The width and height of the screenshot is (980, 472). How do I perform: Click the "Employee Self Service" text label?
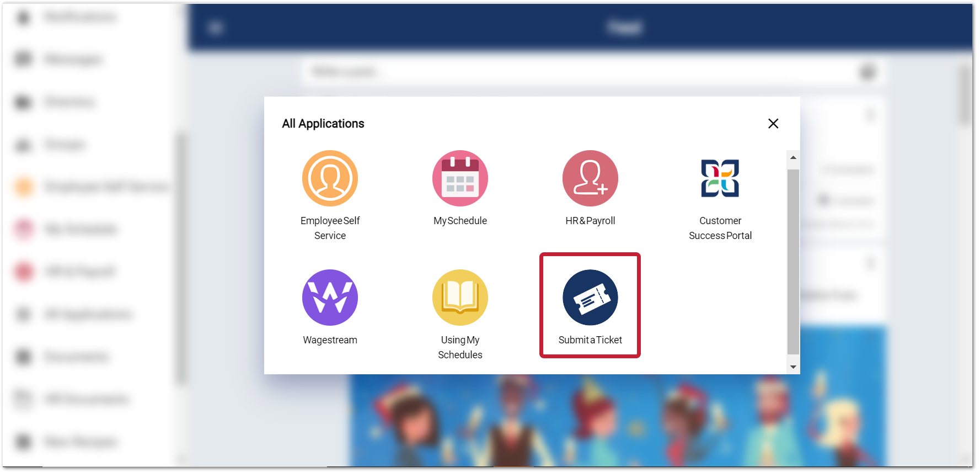(330, 228)
